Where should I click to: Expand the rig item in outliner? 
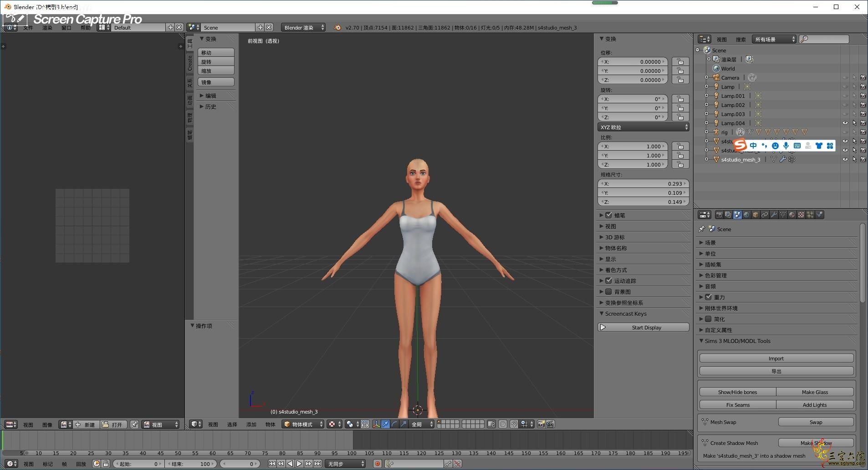[x=706, y=132]
